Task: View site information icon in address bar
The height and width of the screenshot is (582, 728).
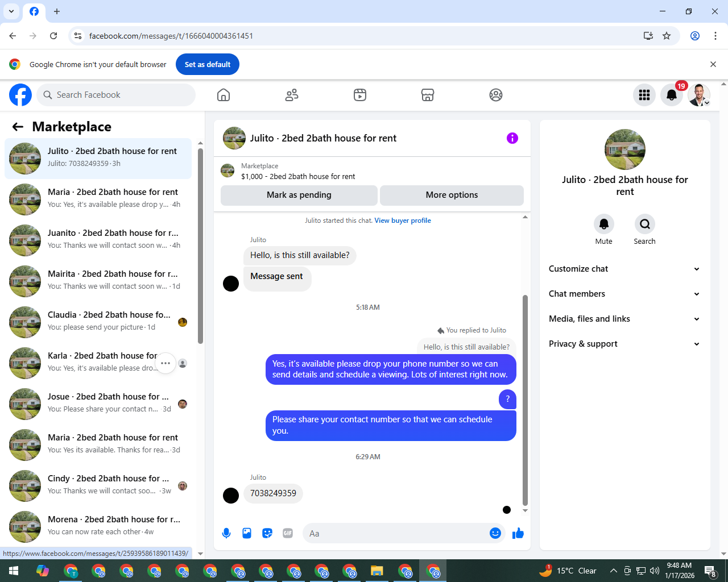Action: [x=78, y=36]
